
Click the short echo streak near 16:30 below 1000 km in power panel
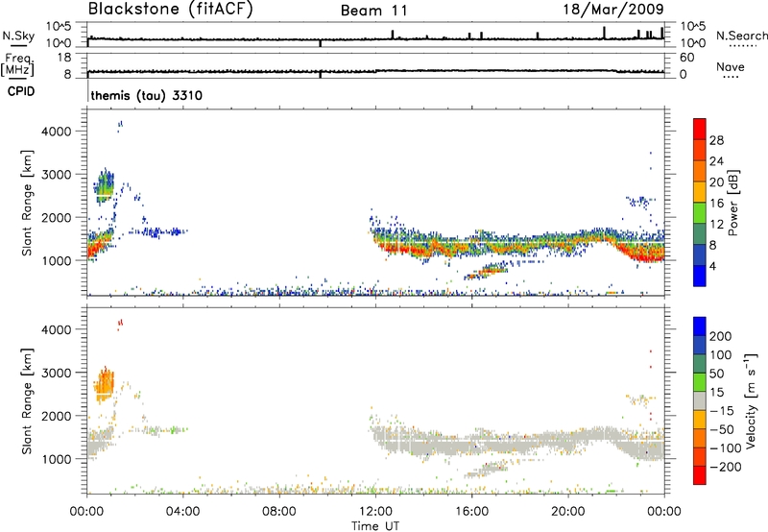pos(486,271)
